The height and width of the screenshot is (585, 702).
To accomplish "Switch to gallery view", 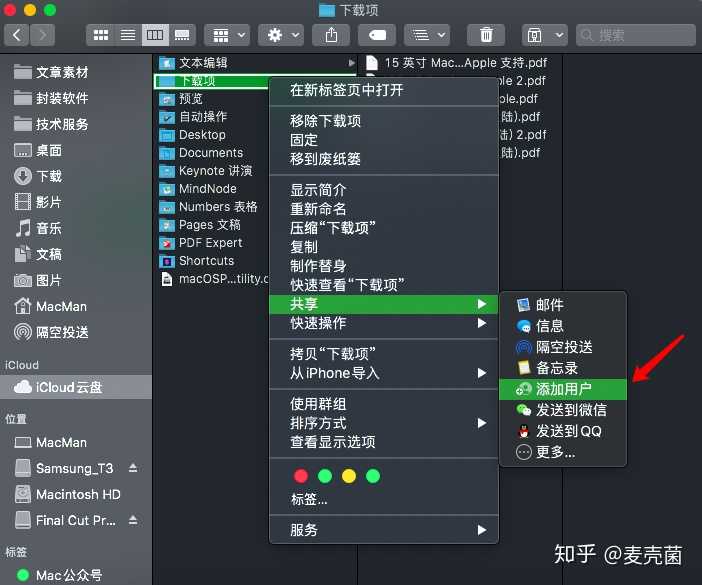I will point(182,35).
